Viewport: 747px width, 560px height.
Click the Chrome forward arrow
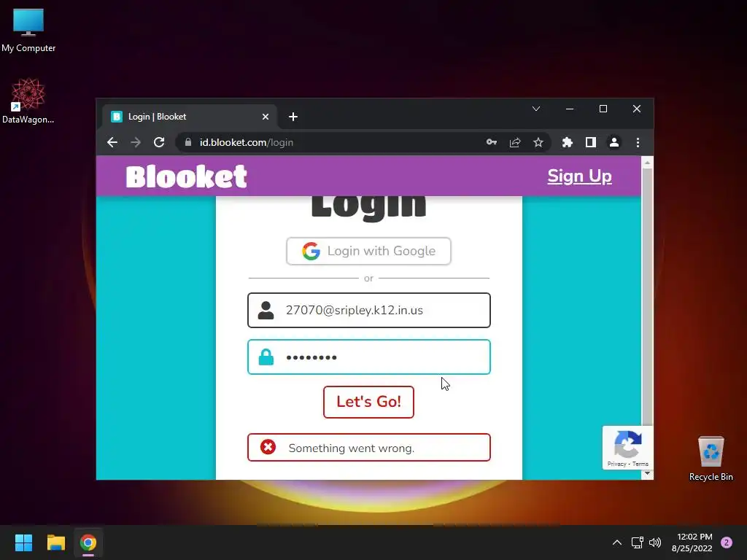tap(136, 142)
